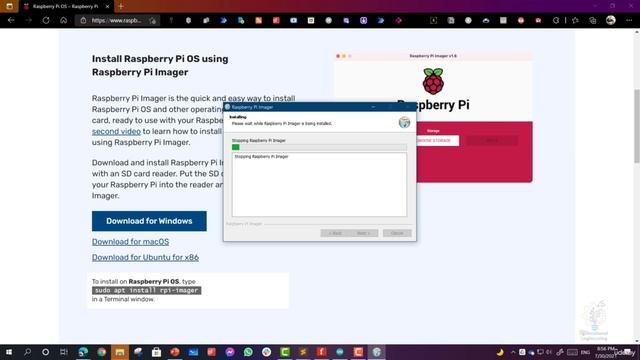The image size is (640, 360).
Task: Expand the system tray hidden icons chevron
Action: coord(513,352)
